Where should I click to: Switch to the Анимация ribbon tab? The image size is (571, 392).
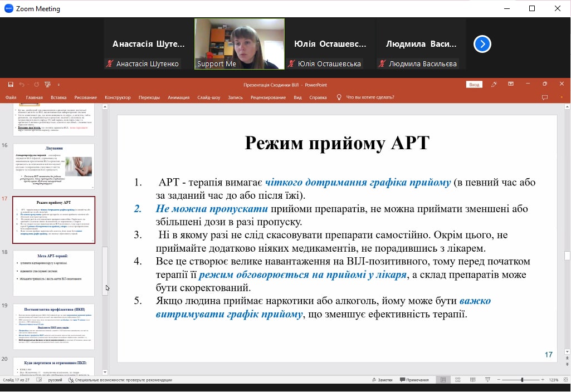click(178, 97)
